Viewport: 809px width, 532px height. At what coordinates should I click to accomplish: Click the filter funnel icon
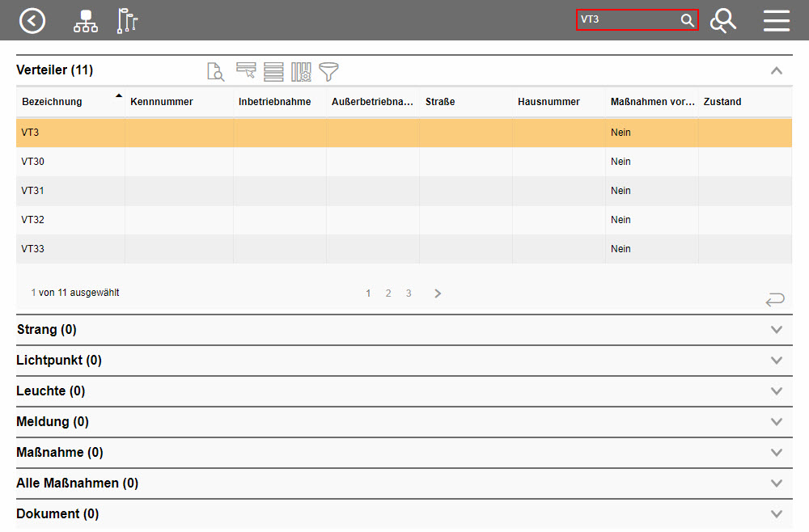tap(328, 71)
